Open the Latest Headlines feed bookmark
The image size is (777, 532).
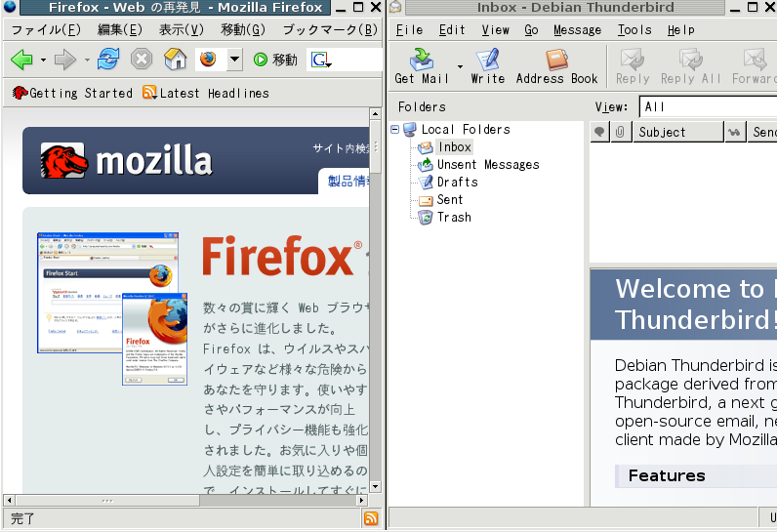pos(206,93)
